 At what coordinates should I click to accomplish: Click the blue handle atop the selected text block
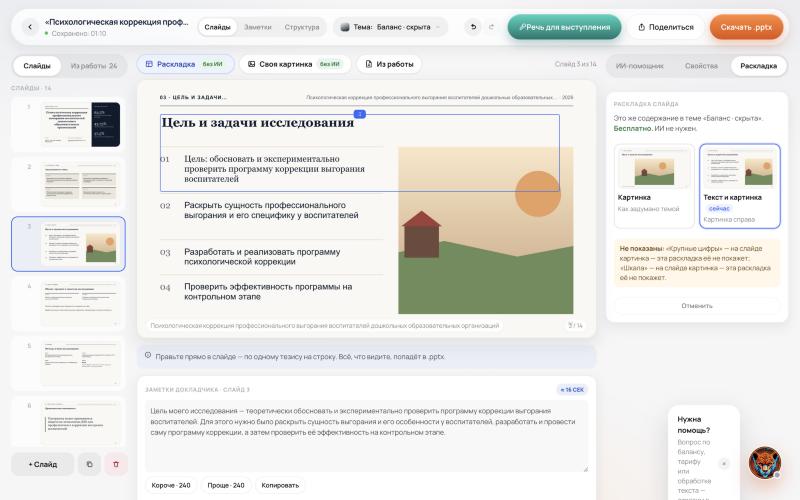[360, 114]
